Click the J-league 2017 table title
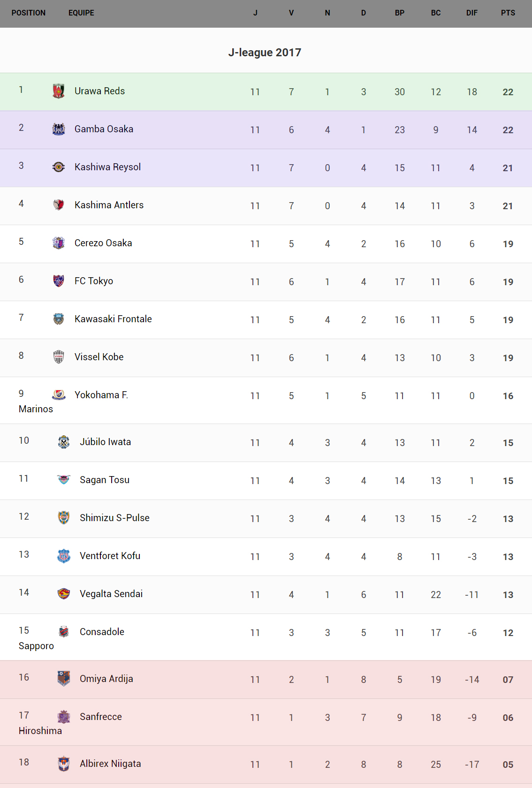 click(x=265, y=53)
